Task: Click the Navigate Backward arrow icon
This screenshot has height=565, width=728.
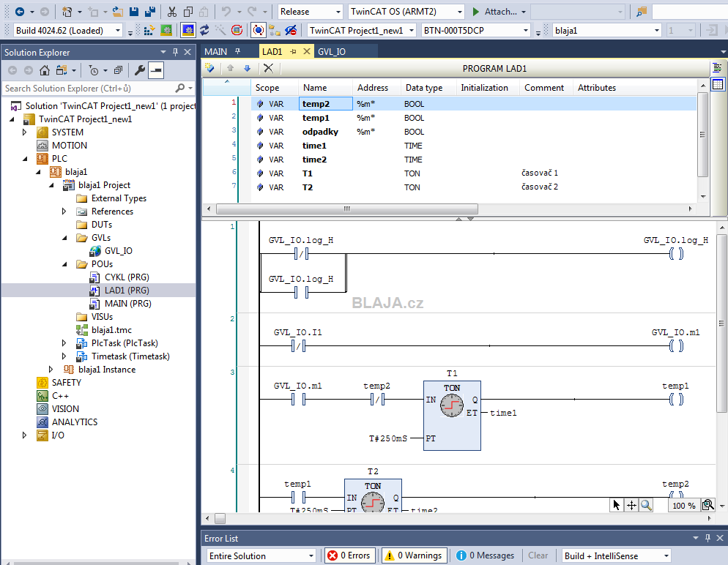Action: pyautogui.click(x=20, y=12)
